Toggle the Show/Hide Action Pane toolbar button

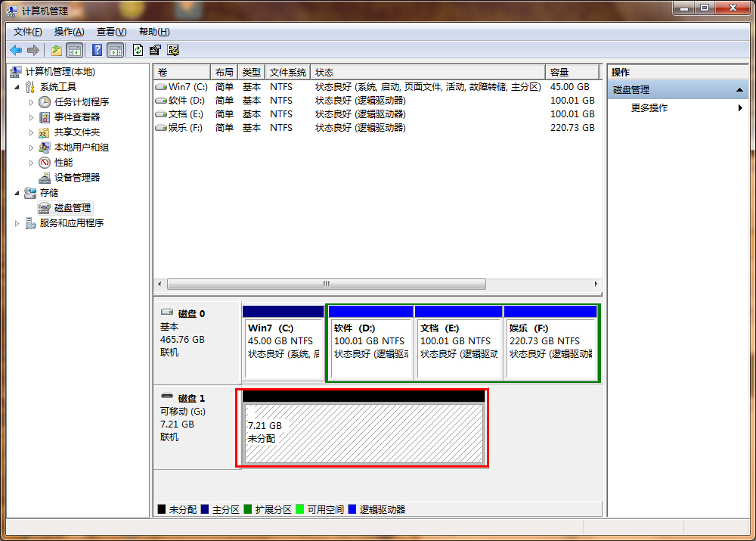(x=115, y=51)
